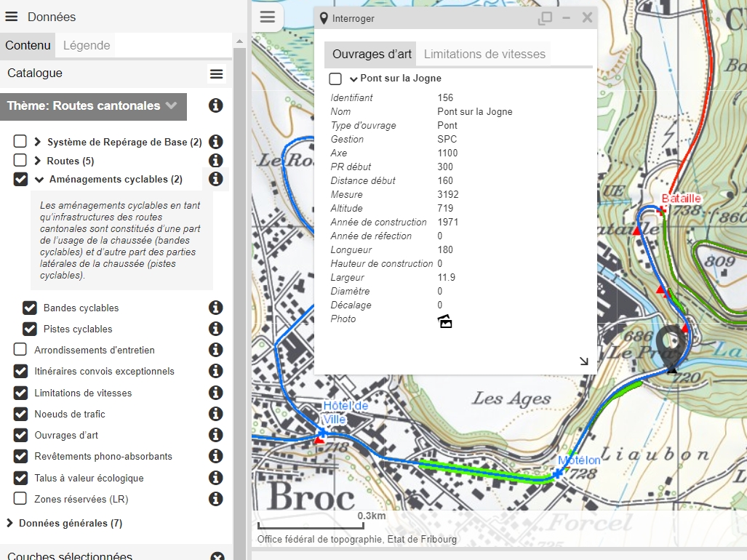
Task: Enable the Arrondissements d'entretien checkbox
Action: (20, 350)
